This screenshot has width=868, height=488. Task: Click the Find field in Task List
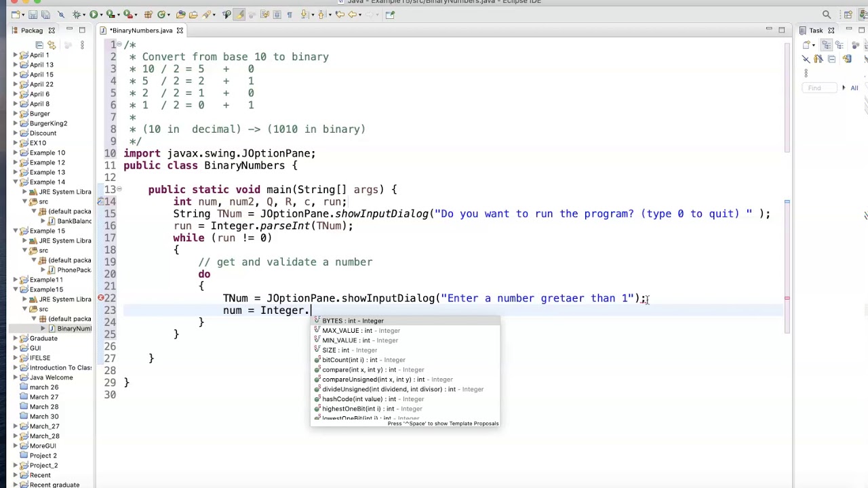click(819, 88)
